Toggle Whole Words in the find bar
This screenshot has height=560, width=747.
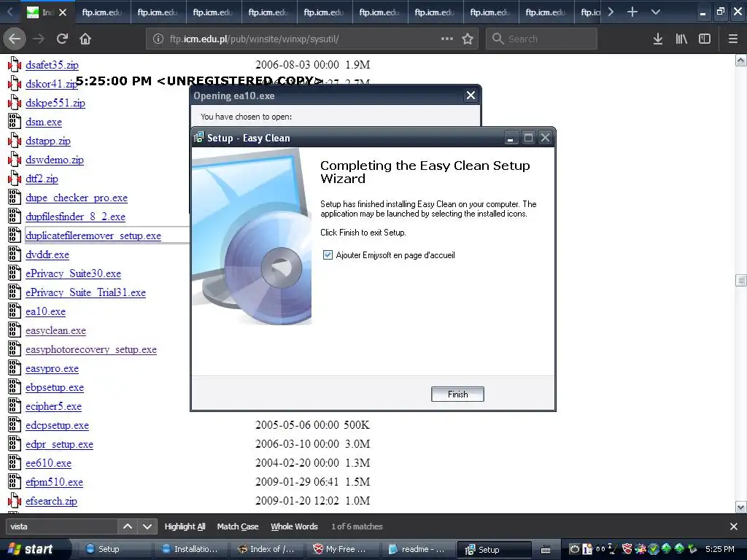[x=294, y=526]
